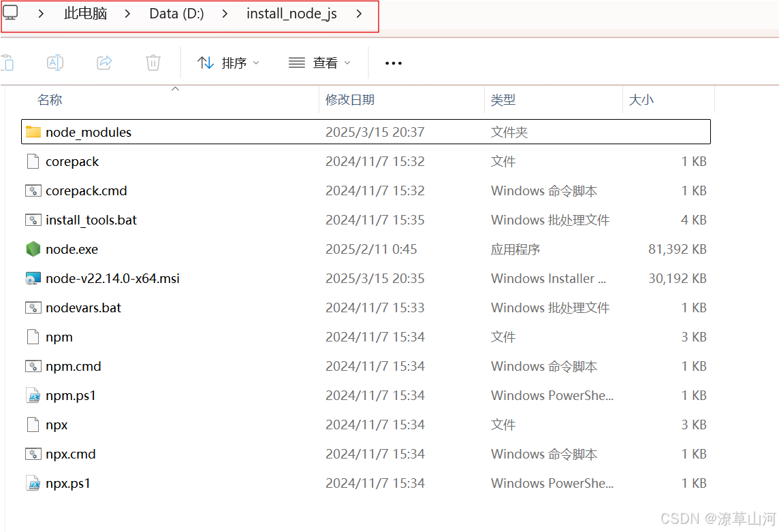Sort by the 名称 column header
Viewport: 779px width, 532px height.
click(x=50, y=100)
